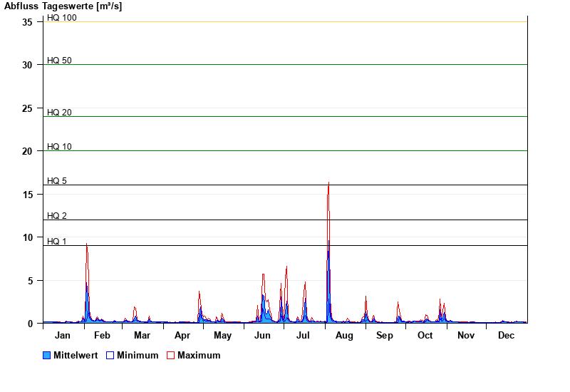Click the HQ 10 threshold label
This screenshot has width=570, height=392.
click(59, 147)
